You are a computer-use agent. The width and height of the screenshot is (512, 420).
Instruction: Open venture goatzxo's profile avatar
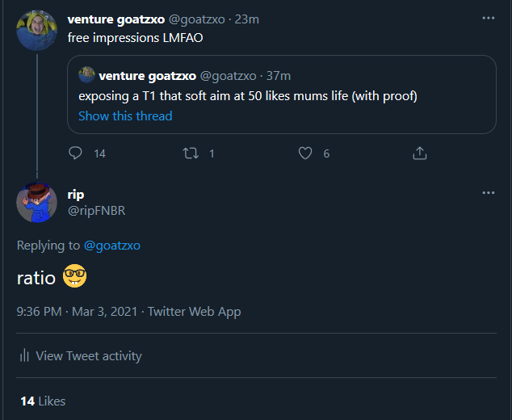(36, 30)
